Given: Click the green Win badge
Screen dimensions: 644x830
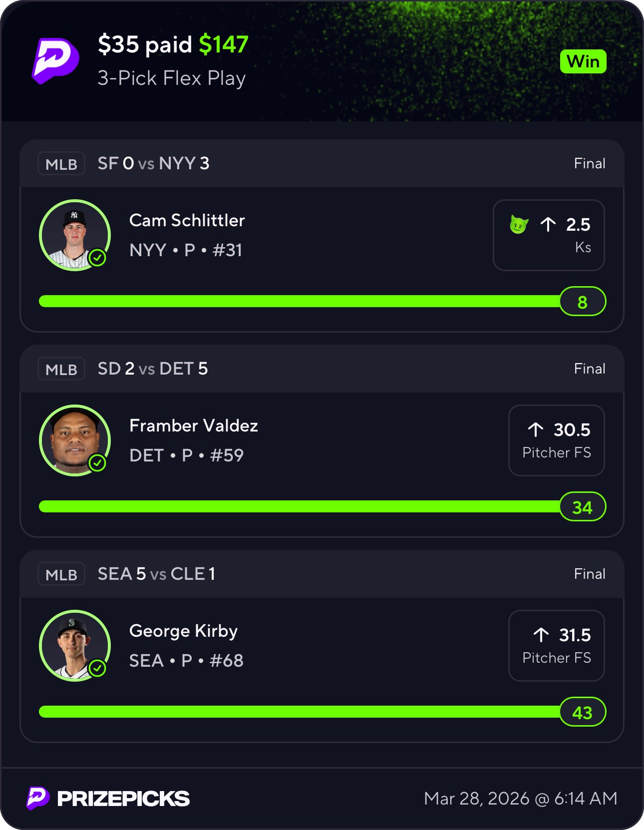Looking at the screenshot, I should tap(583, 62).
